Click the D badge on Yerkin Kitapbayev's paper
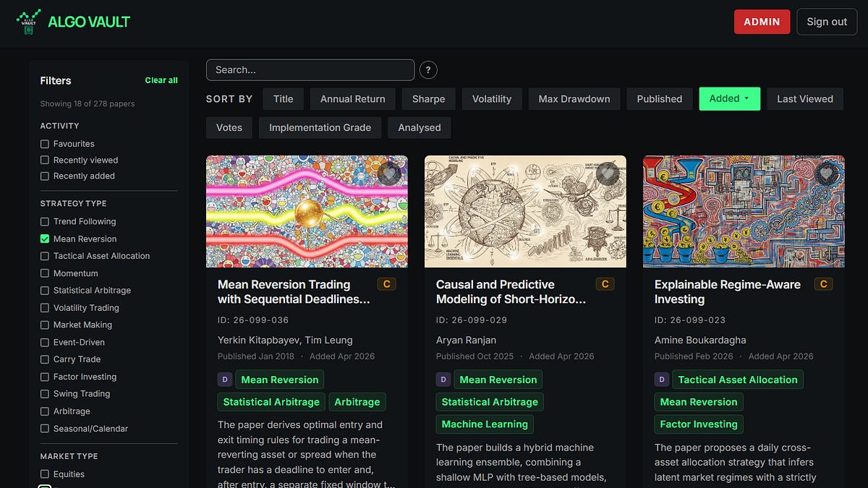Image resolution: width=868 pixels, height=488 pixels. [x=224, y=380]
